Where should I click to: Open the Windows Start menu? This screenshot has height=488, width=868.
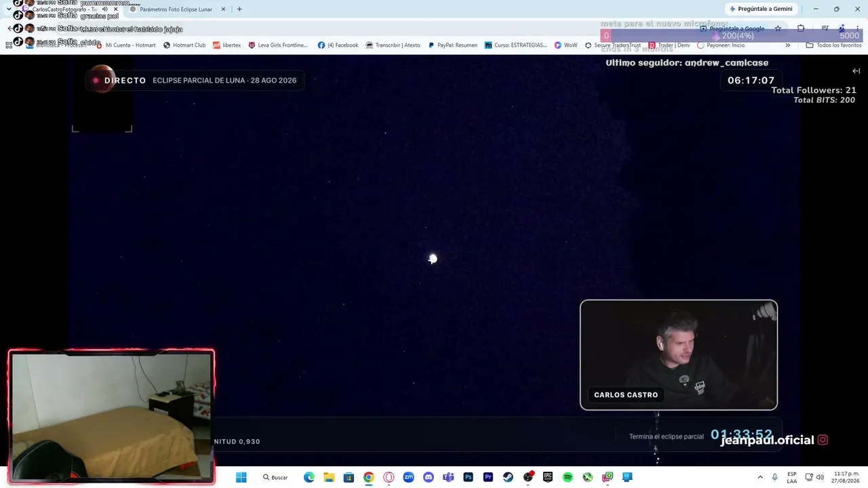pyautogui.click(x=241, y=477)
